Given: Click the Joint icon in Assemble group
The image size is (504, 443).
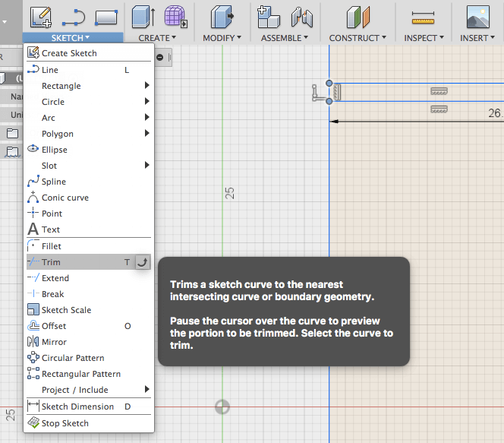Looking at the screenshot, I should (302, 16).
